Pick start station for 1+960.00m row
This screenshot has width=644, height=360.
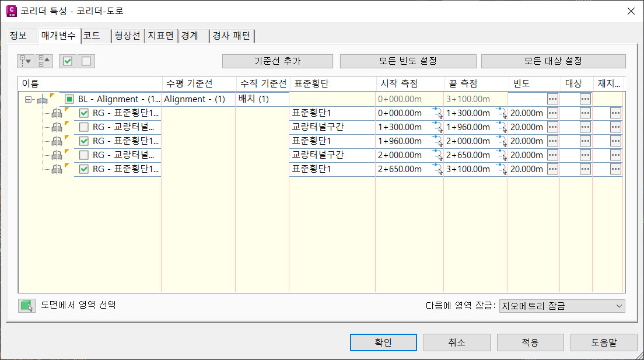coord(437,141)
